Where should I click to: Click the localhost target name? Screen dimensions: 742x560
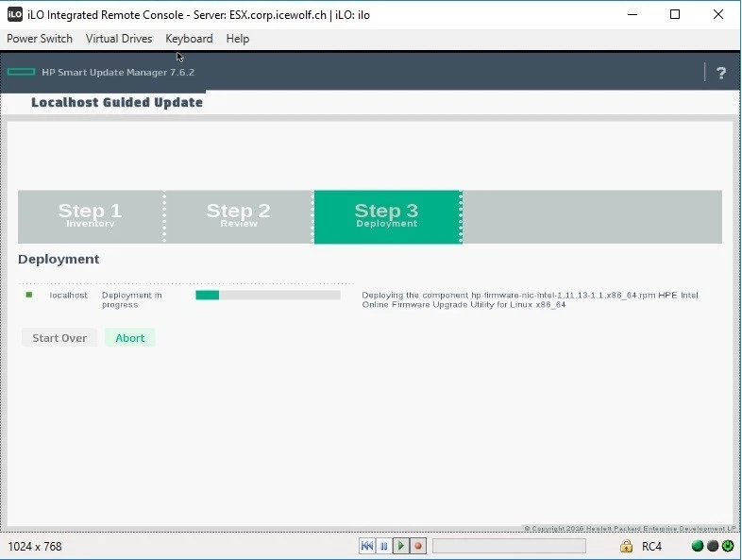[69, 296]
